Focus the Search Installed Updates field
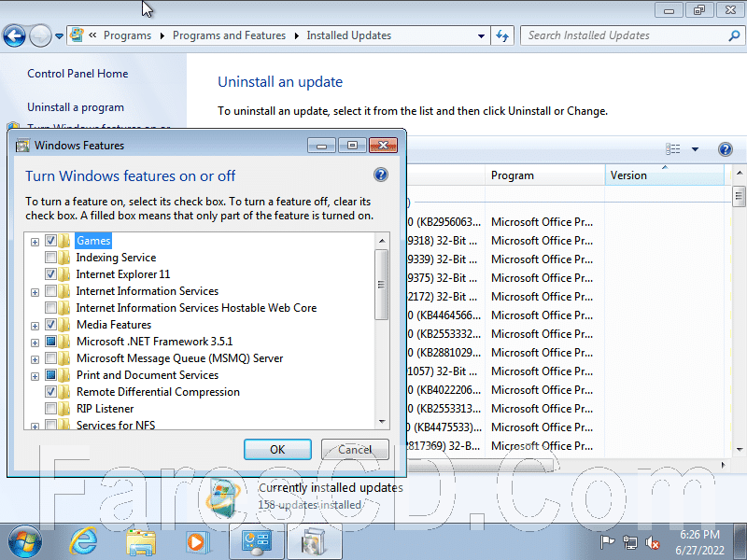 coord(624,35)
